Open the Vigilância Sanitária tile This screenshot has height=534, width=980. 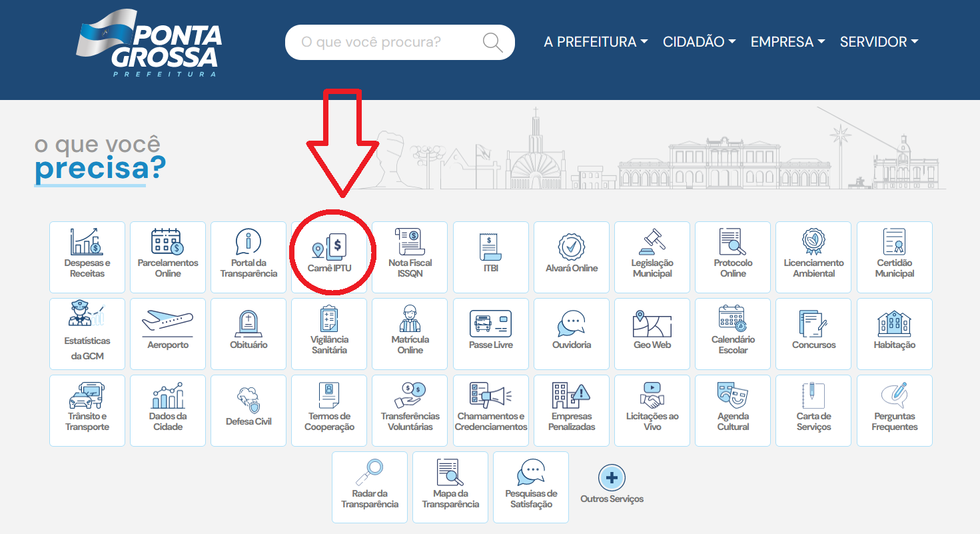click(x=329, y=334)
